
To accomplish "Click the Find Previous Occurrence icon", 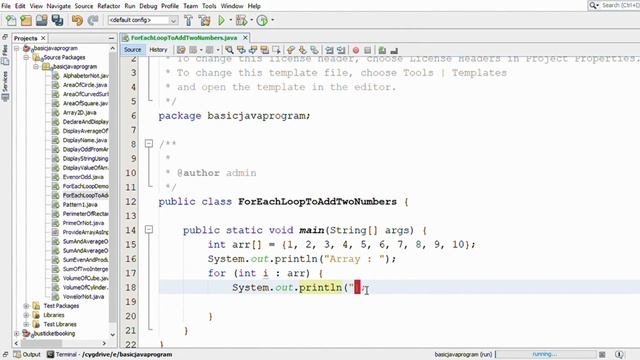I will [241, 50].
